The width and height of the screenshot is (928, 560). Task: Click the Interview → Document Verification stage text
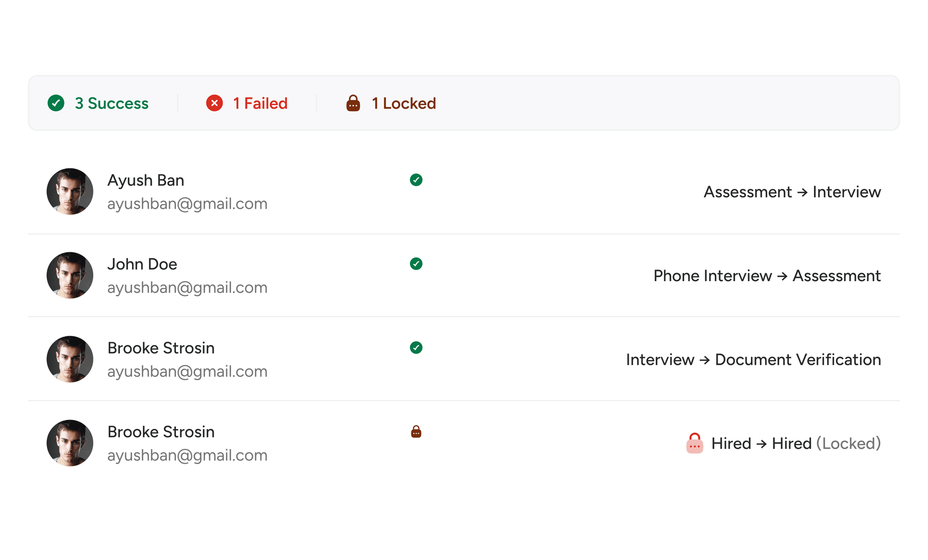[x=754, y=359]
